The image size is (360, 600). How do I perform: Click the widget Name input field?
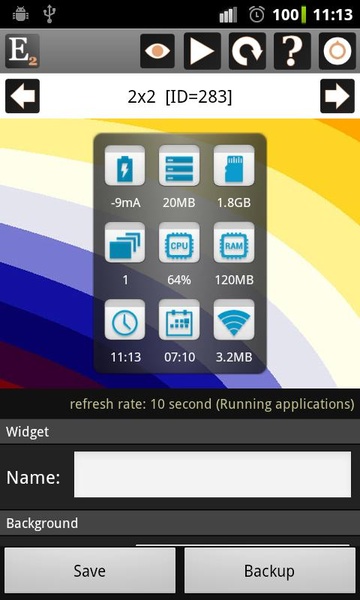[212, 474]
